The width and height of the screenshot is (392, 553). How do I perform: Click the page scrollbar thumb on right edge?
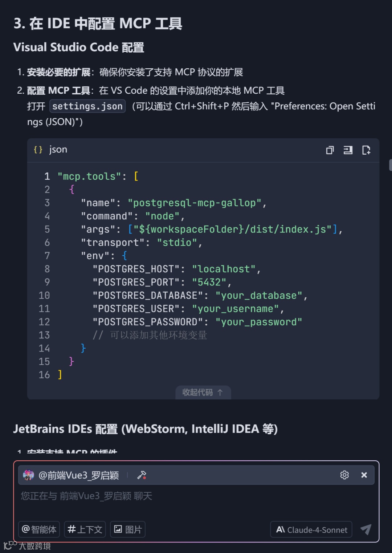point(390,164)
